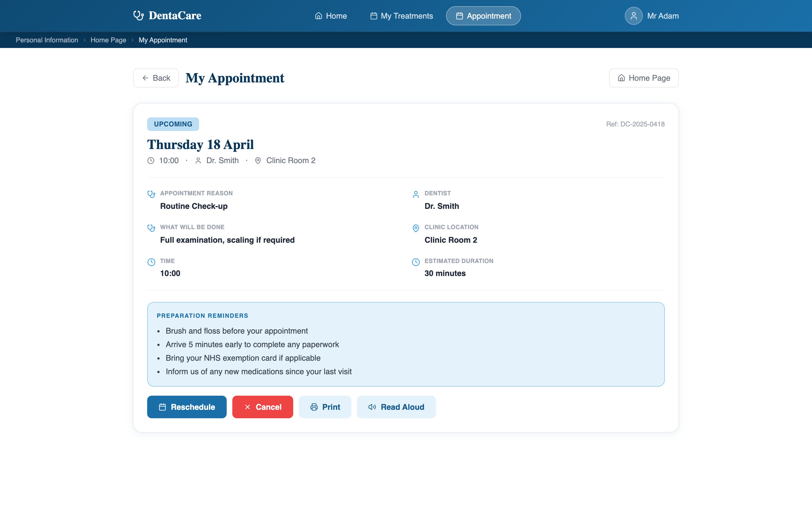Click the UPCOMING status badge
This screenshot has height=508, width=812.
click(173, 124)
